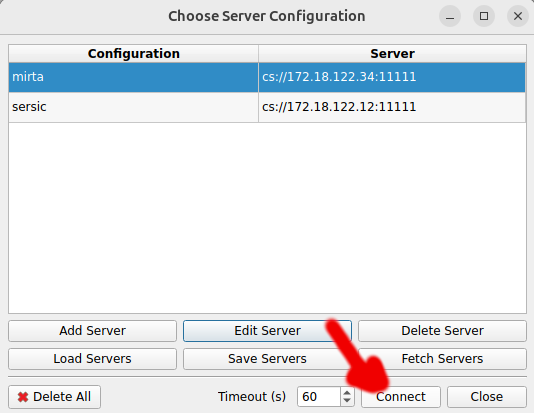
Task: Click the Add Server button
Action: (x=92, y=331)
